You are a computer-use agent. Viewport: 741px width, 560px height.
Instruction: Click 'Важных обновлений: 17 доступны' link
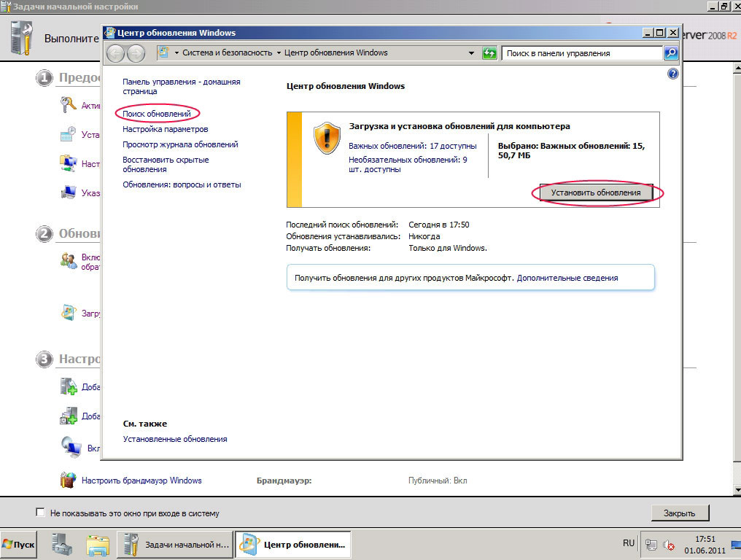click(413, 146)
